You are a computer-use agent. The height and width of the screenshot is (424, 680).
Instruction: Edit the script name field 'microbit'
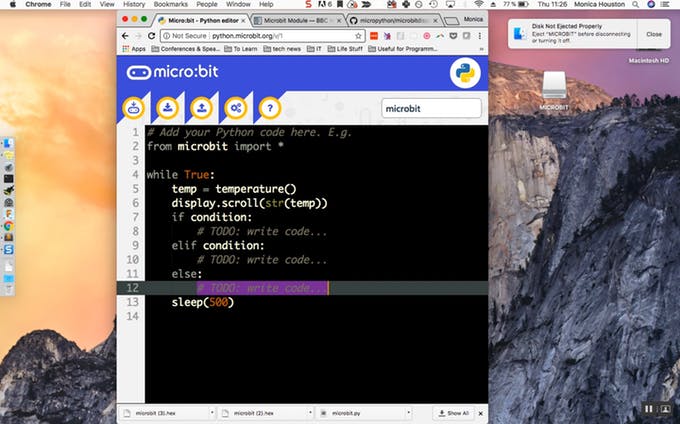tap(432, 108)
